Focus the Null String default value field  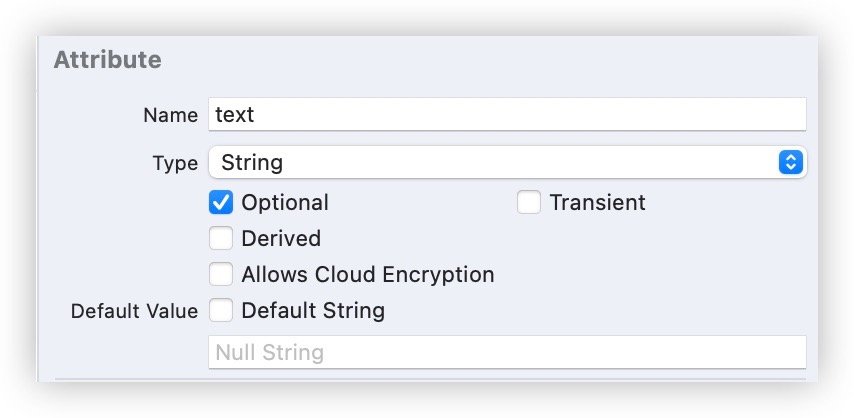coord(507,352)
